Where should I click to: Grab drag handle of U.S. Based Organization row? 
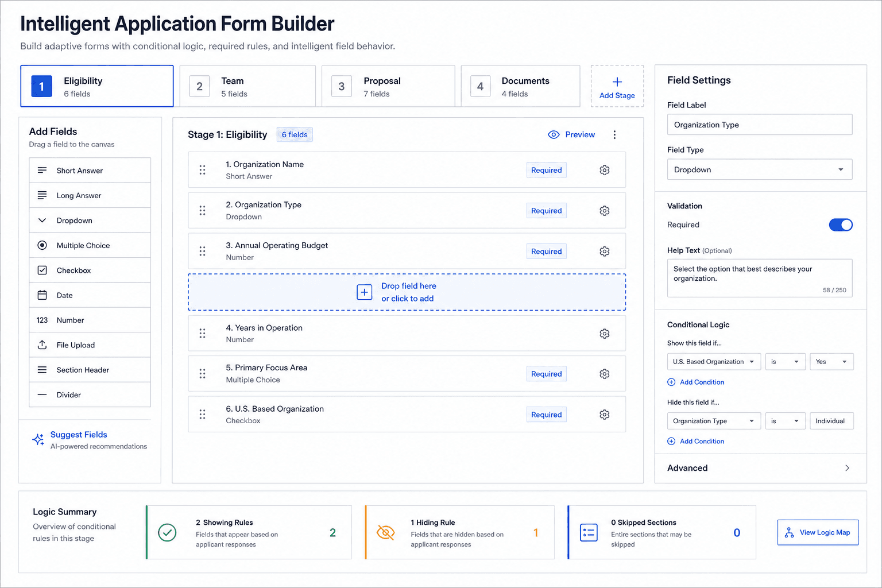tap(202, 415)
